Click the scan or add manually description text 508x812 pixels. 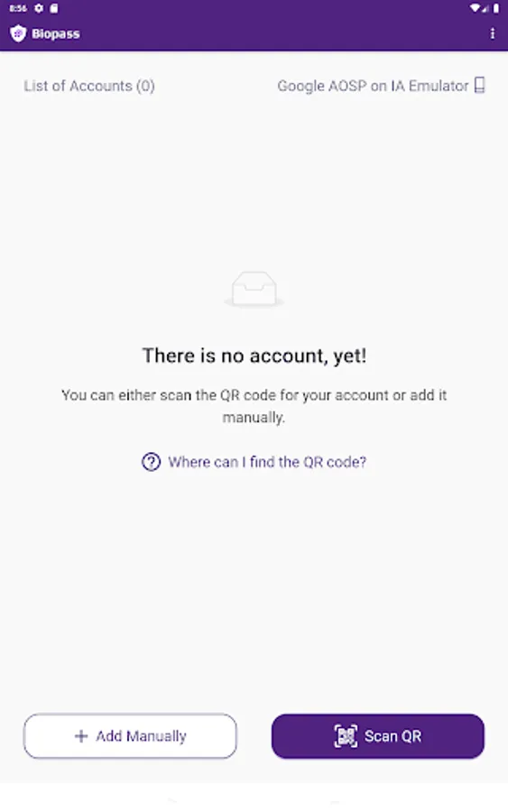click(x=254, y=406)
